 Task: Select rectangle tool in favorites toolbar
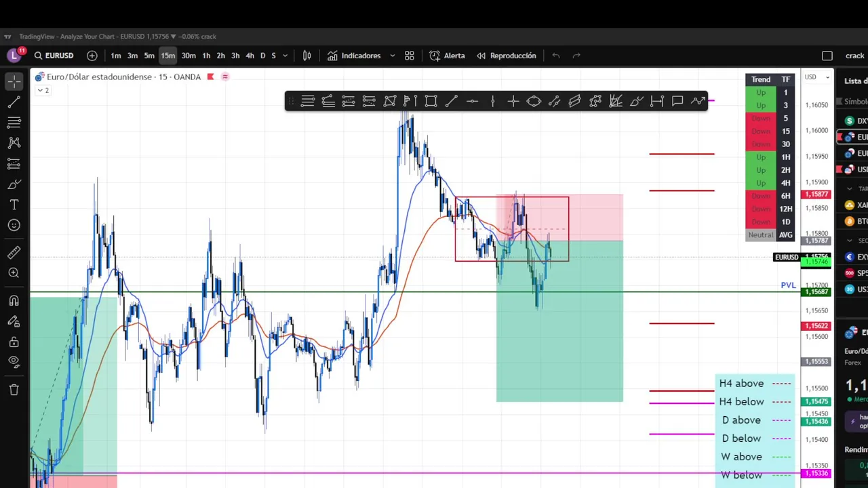431,101
